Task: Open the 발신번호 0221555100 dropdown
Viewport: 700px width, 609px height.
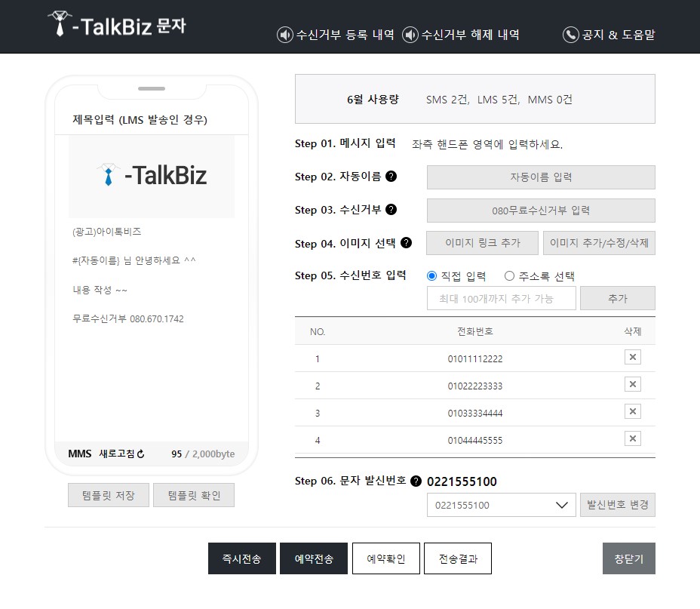Action: [x=502, y=505]
